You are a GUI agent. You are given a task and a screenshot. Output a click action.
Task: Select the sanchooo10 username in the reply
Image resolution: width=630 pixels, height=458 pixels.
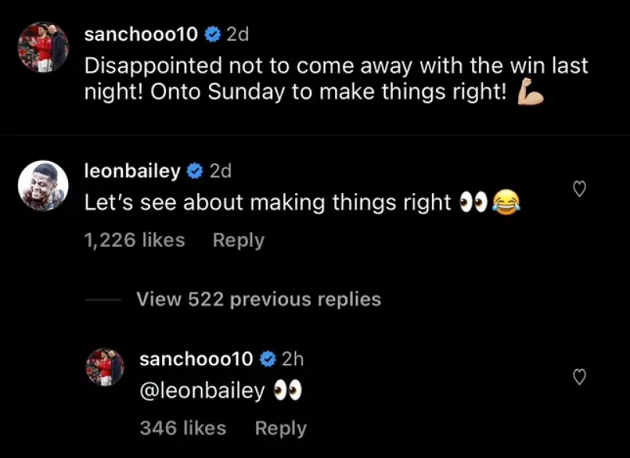coord(197,359)
